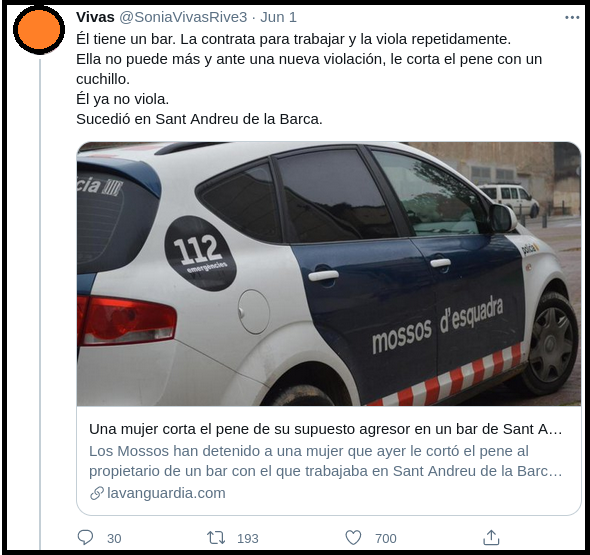The height and width of the screenshot is (555, 590).
Task: Open the Jun 1 timestamp link
Action: [278, 17]
